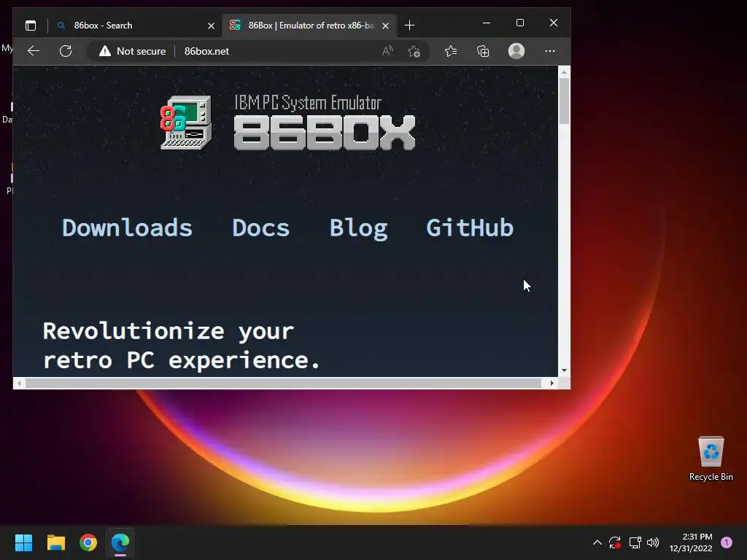Open the Downloads link
This screenshot has height=560, width=747.
coord(127,227)
